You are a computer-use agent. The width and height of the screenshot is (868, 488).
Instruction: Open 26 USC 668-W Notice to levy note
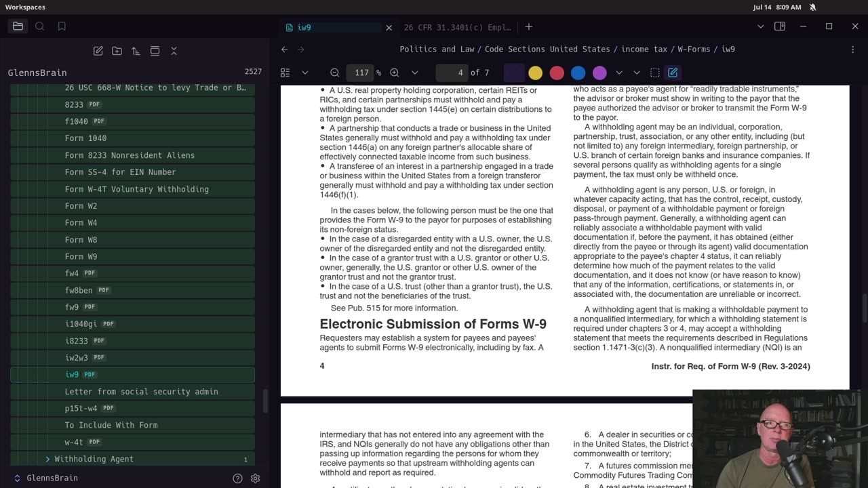tap(132, 87)
